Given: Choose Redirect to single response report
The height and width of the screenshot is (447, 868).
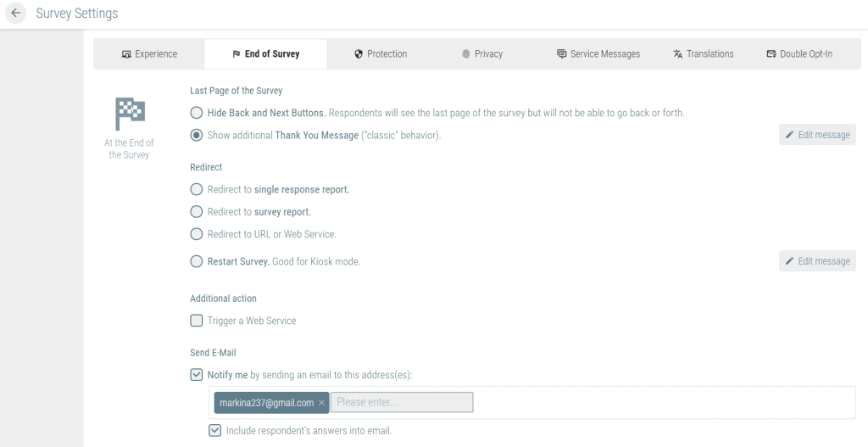Looking at the screenshot, I should click(197, 189).
